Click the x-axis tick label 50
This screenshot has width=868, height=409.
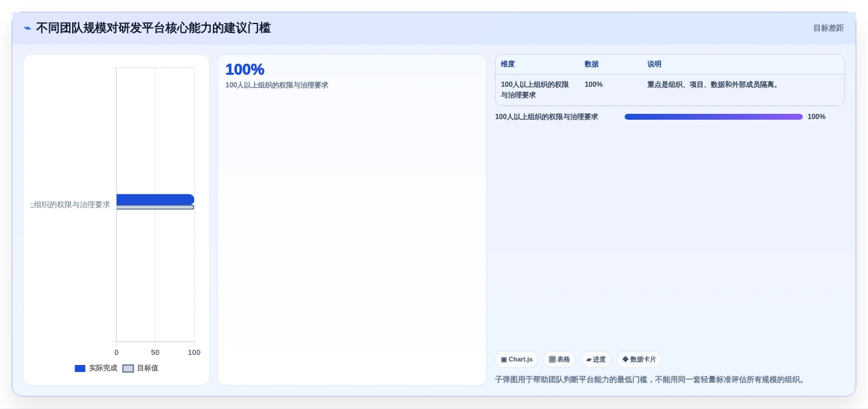(x=155, y=353)
